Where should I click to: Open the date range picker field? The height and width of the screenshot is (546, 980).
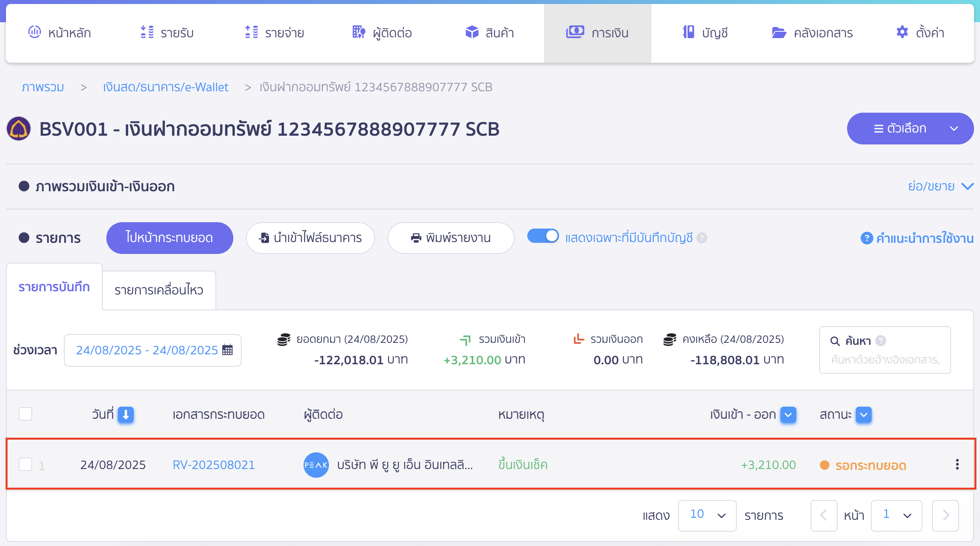[153, 350]
